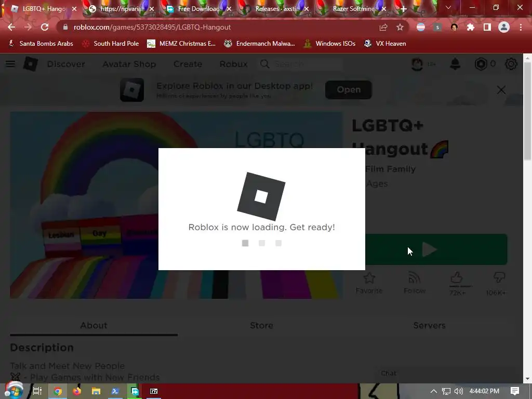This screenshot has width=532, height=399.
Task: Follow the LGBTQ+ Hangout game
Action: pos(414,283)
